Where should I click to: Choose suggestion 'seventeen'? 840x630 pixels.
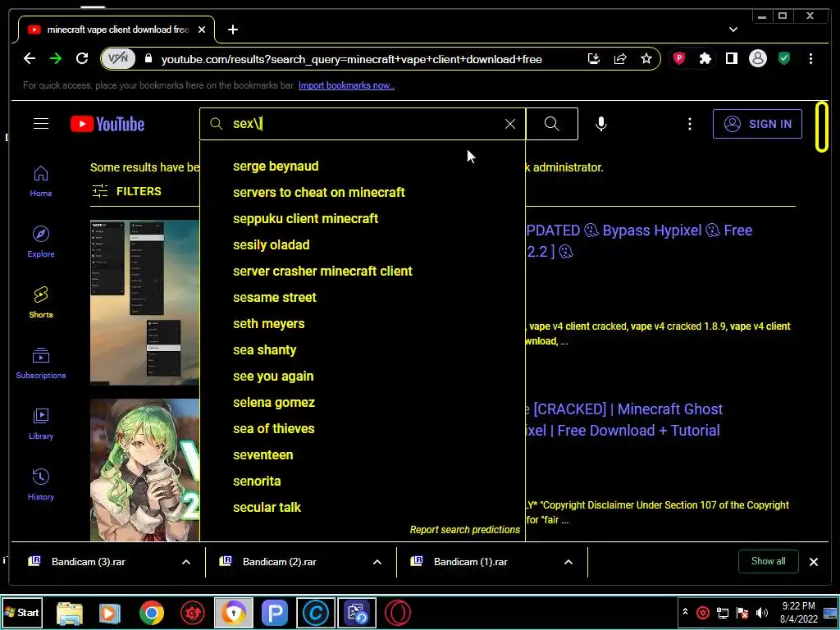[x=362, y=454]
